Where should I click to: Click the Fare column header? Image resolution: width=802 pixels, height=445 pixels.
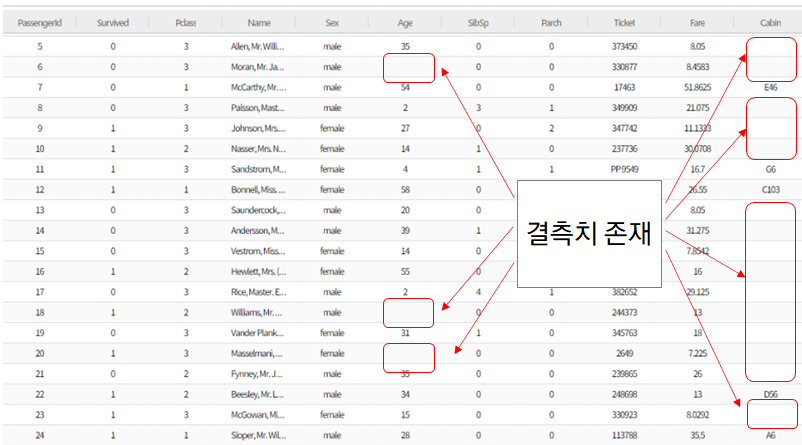click(x=698, y=23)
